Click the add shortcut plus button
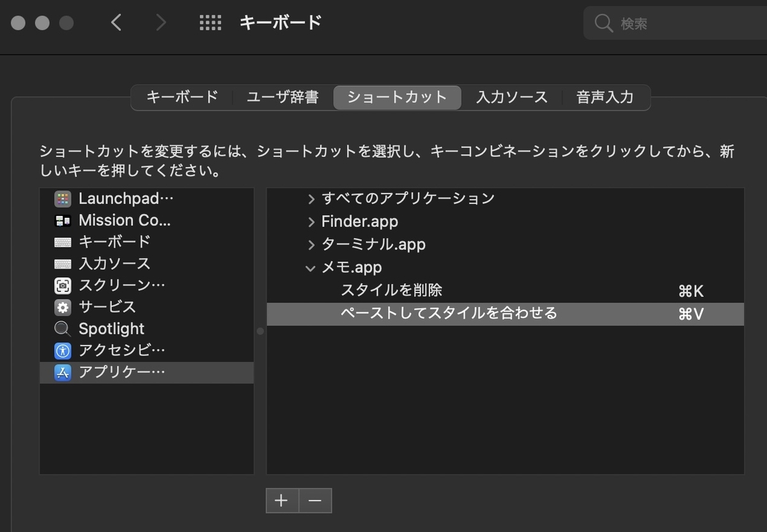Image resolution: width=767 pixels, height=532 pixels. (283, 501)
